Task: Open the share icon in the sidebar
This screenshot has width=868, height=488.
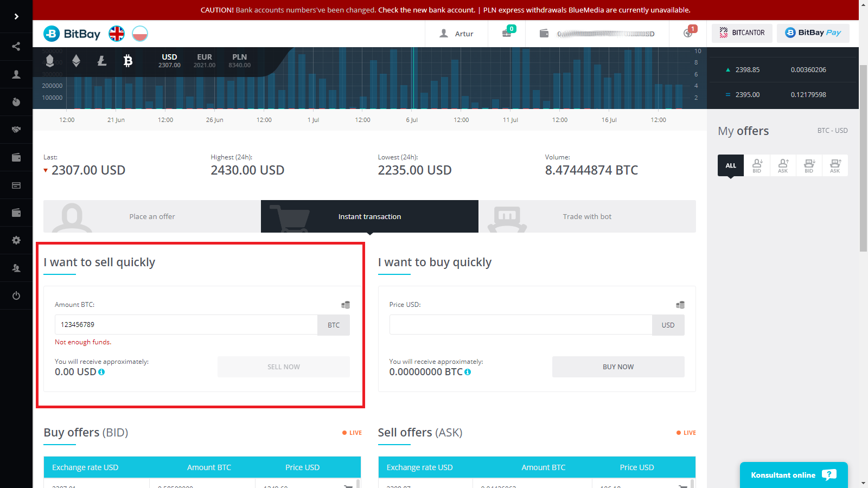Action: (x=16, y=47)
